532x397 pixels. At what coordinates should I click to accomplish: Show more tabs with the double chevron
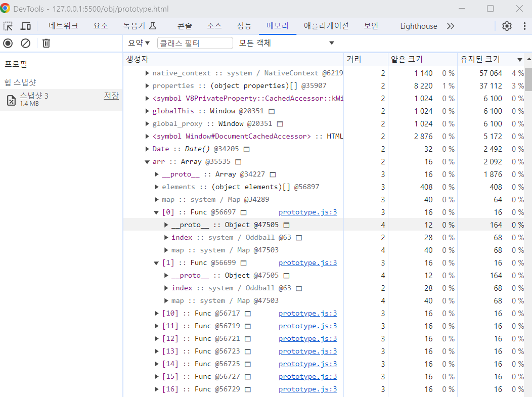coord(451,26)
